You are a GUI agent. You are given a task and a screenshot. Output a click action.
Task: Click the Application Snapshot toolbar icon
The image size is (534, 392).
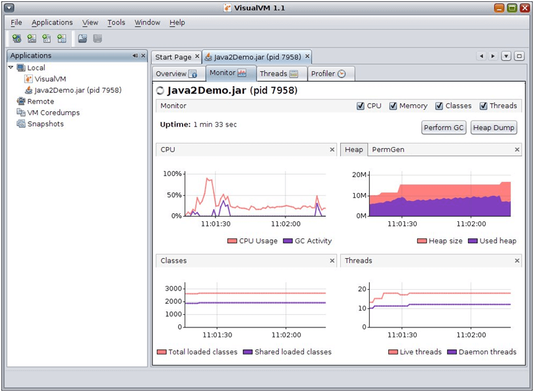[82, 38]
